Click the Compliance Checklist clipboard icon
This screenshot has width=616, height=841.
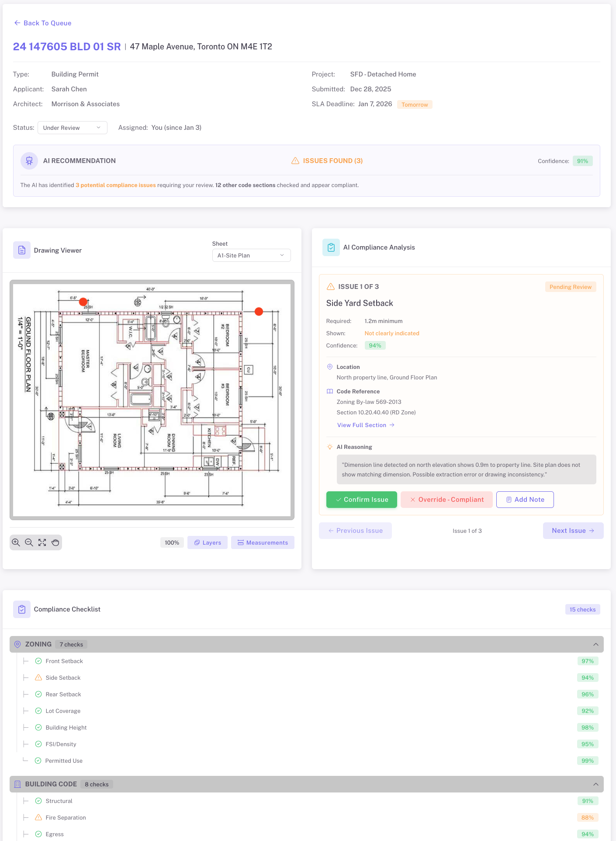coord(22,609)
